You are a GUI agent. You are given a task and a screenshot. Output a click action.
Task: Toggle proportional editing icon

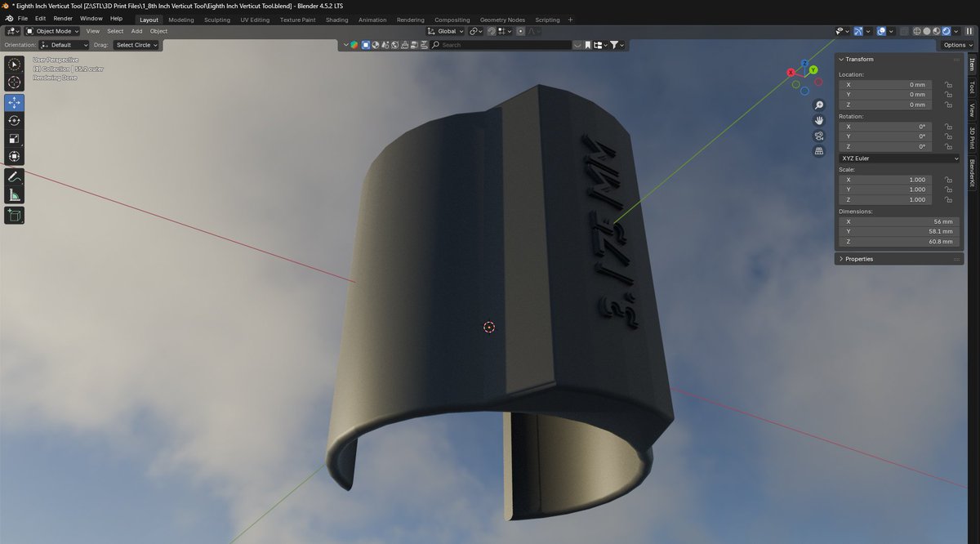click(x=520, y=31)
